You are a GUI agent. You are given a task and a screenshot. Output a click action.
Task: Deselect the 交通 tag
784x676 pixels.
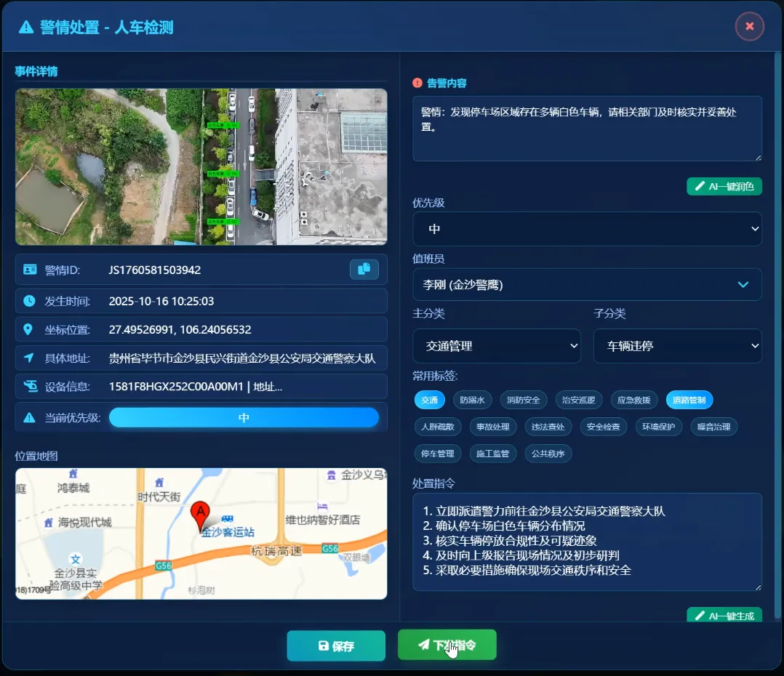(429, 400)
